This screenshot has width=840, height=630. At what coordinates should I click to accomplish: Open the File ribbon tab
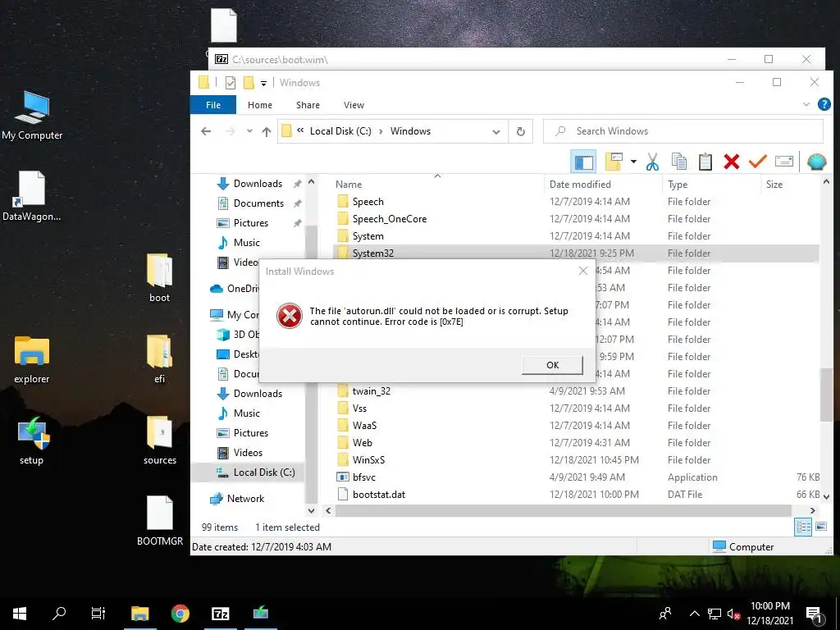pos(213,105)
